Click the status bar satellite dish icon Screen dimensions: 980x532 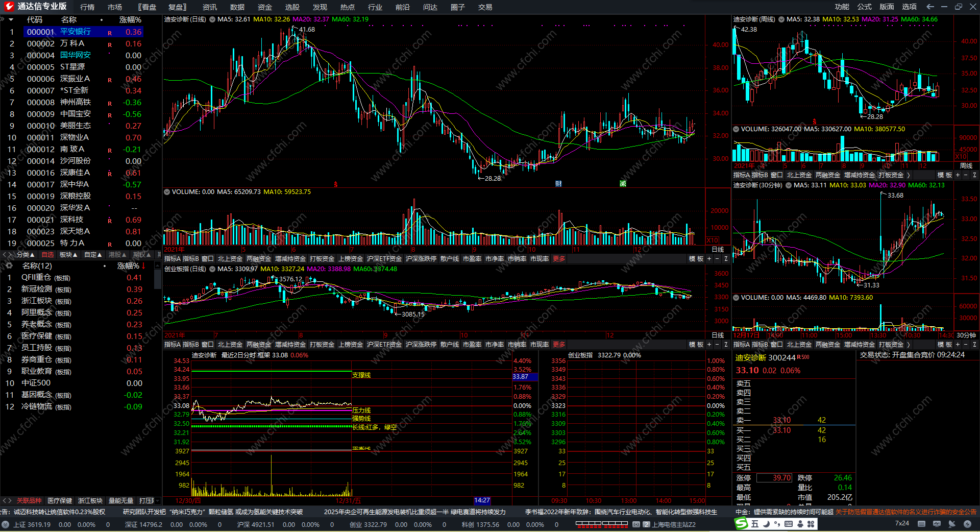(952, 524)
